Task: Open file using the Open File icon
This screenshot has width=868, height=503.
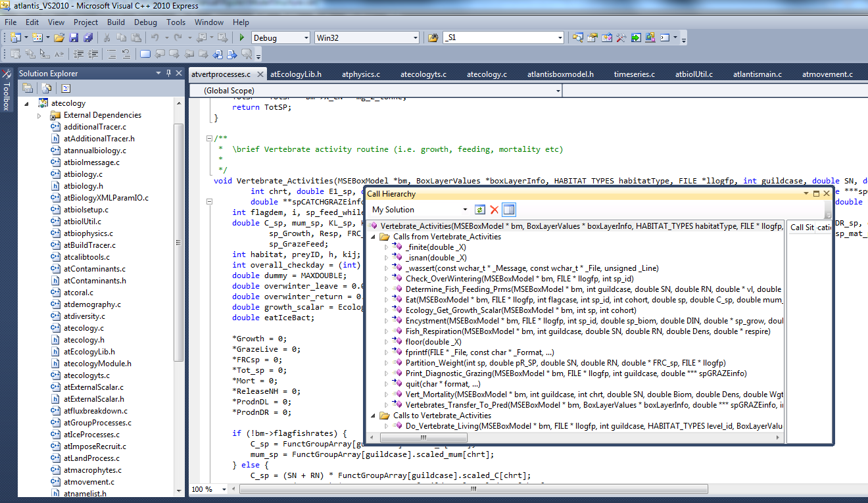Action: click(59, 37)
